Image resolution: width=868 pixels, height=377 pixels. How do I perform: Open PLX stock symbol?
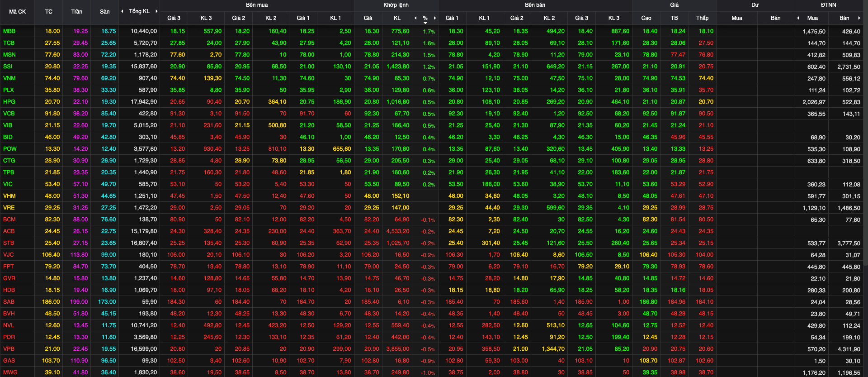[x=8, y=90]
